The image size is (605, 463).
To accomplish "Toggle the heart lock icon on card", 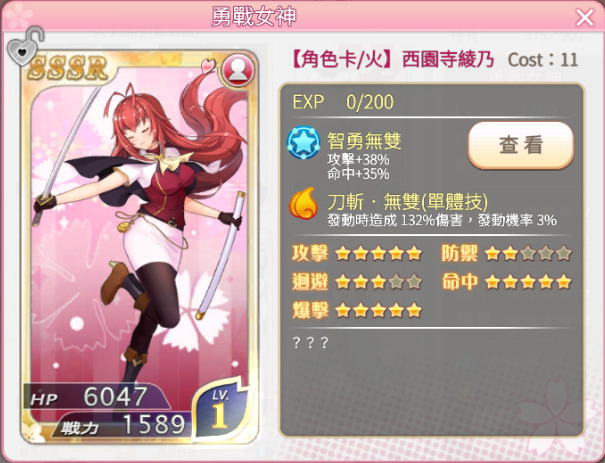I will [x=25, y=46].
